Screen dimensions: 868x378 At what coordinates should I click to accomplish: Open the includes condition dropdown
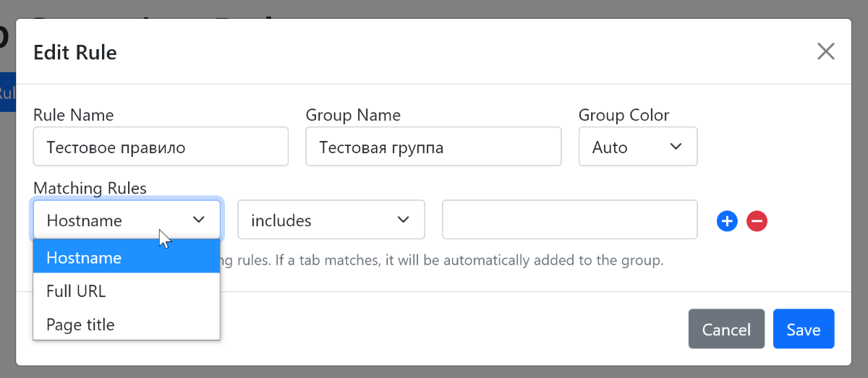coord(331,220)
